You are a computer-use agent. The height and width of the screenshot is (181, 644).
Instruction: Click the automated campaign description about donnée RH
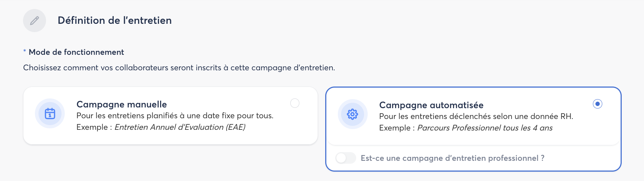pos(476,116)
